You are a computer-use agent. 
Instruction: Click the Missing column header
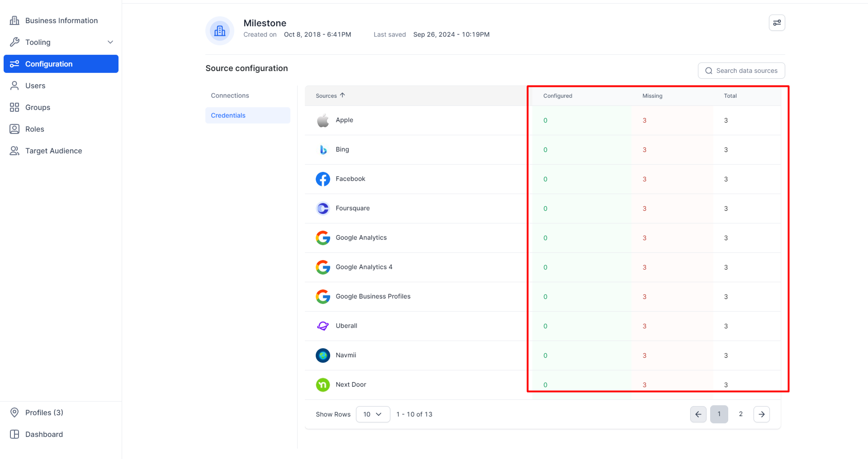[652, 96]
